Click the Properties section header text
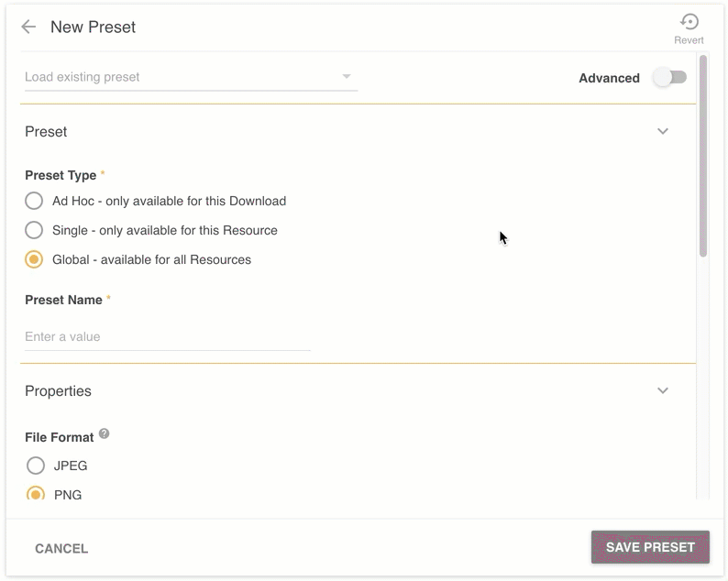The width and height of the screenshot is (728, 581). click(58, 391)
